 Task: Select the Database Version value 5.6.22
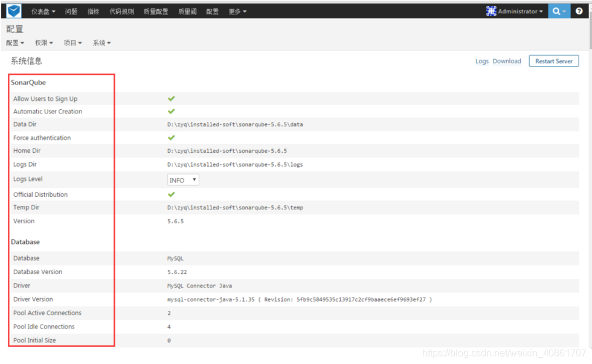(x=177, y=272)
